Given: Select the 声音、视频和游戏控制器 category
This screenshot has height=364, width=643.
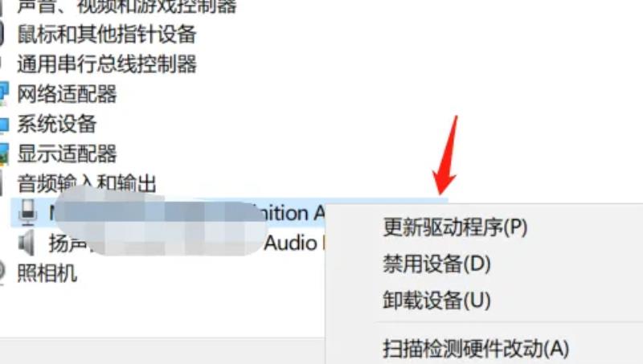Looking at the screenshot, I should click(x=127, y=6).
